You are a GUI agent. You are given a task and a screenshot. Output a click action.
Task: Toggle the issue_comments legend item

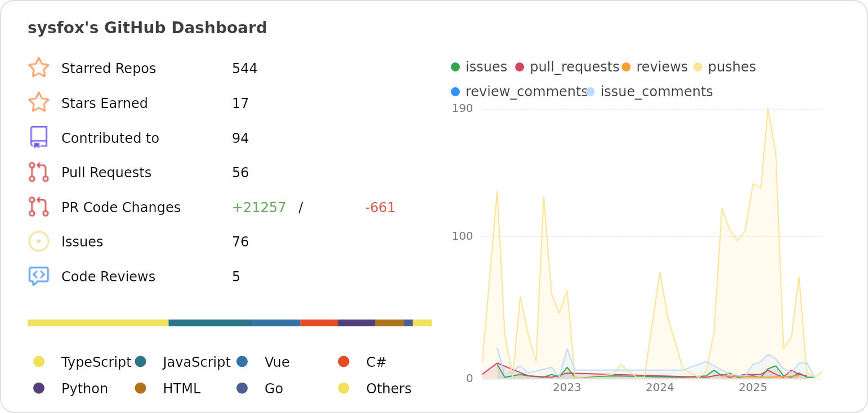click(x=650, y=92)
